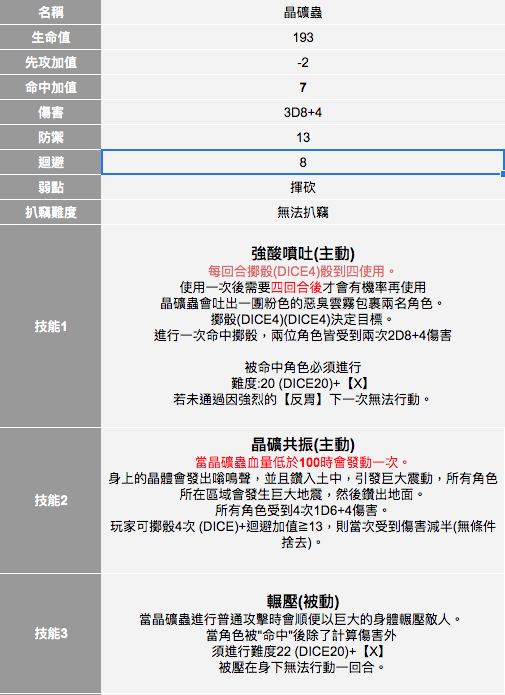This screenshot has width=505, height=695.
Task: Select the 先攻加值 label cell
Action: [51, 62]
